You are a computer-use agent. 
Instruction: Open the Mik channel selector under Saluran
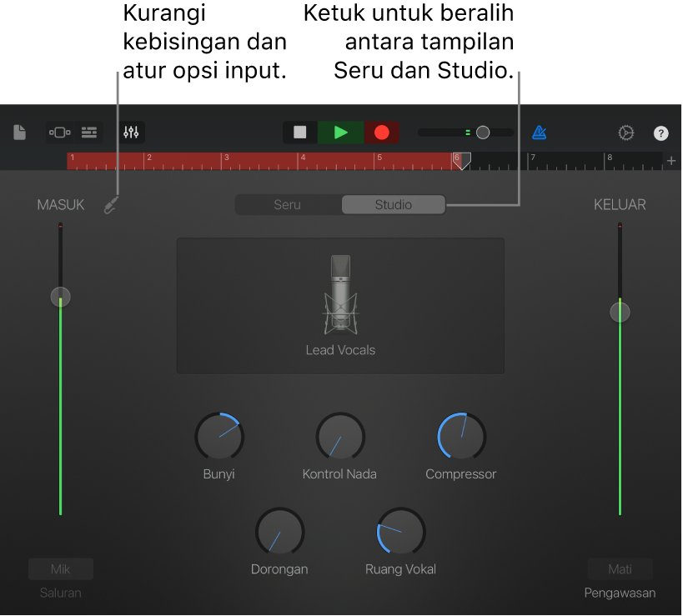60,568
